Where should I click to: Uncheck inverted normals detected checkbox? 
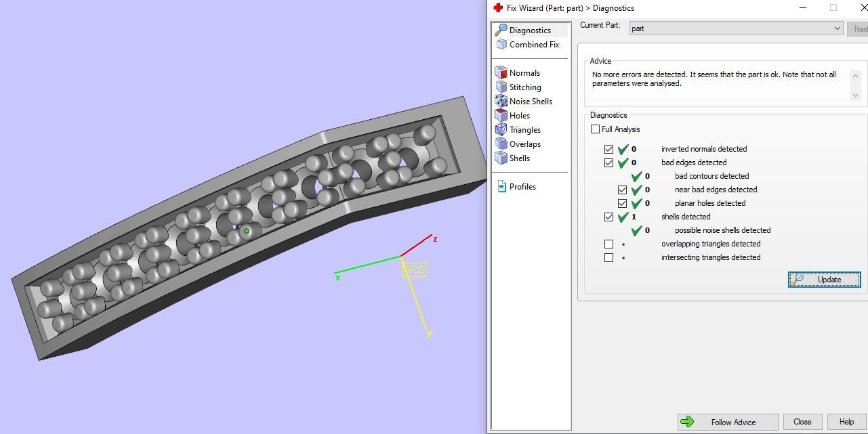608,149
